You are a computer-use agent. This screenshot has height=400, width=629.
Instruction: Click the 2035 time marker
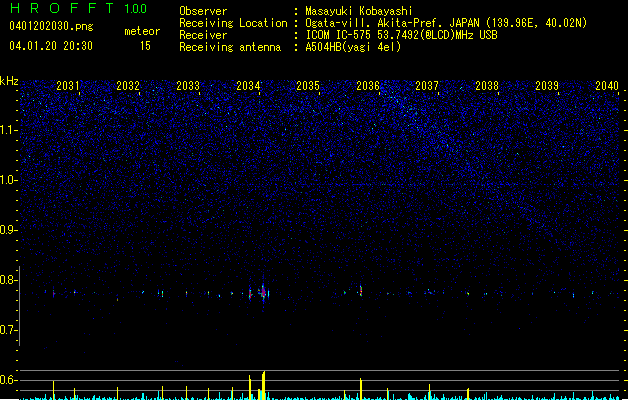(x=308, y=86)
